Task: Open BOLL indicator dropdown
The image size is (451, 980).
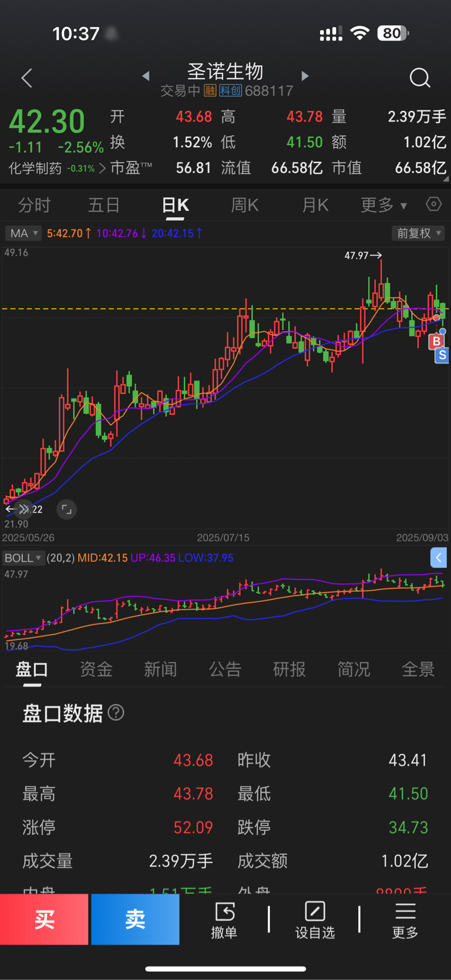Action: point(23,558)
